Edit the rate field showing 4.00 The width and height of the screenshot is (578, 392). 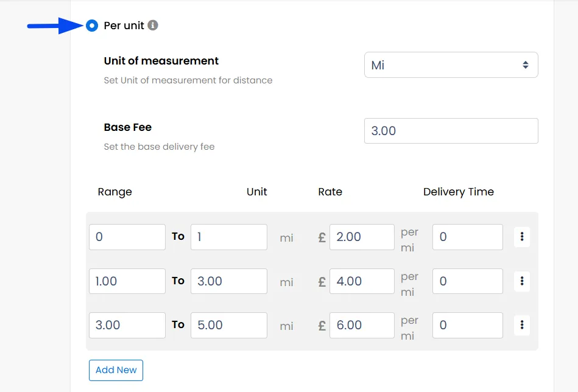(362, 281)
